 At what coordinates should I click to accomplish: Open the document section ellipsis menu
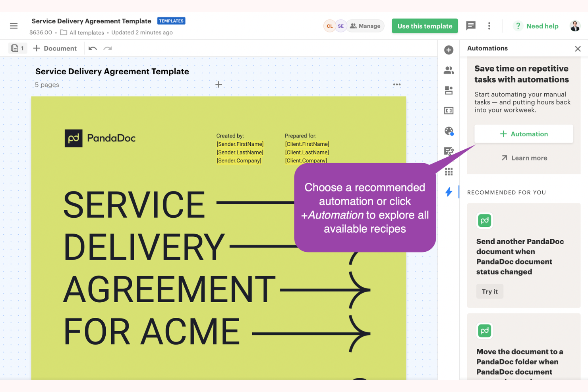tap(397, 85)
